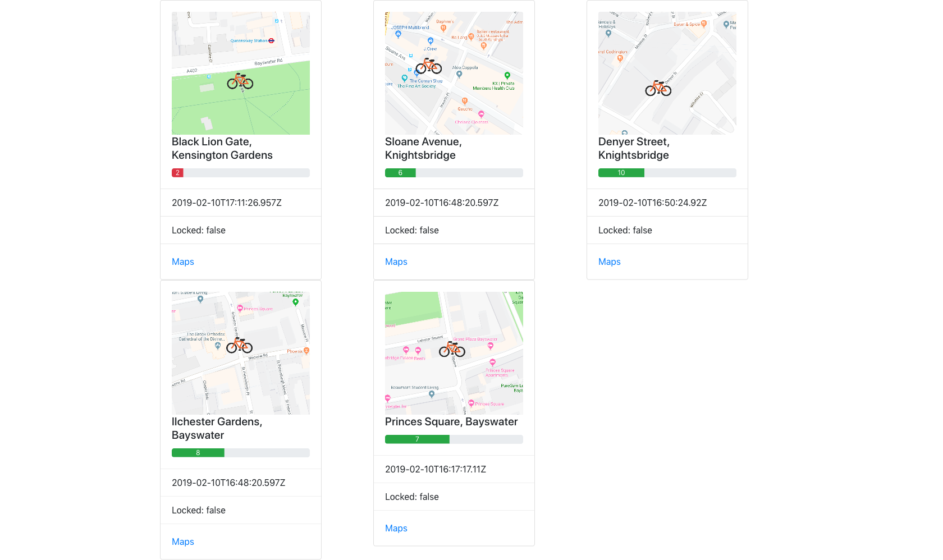This screenshot has height=560, width=943.
Task: Select the Ilchester Gardens, Bayswater title
Action: click(217, 429)
